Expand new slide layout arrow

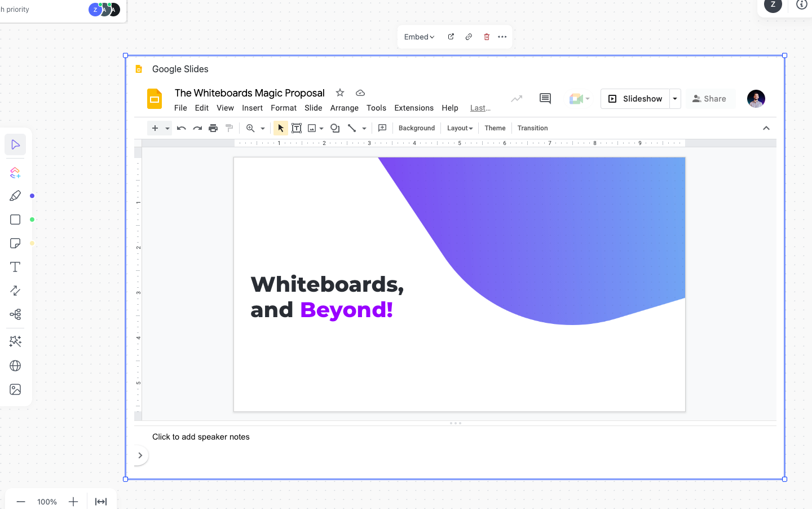point(167,128)
